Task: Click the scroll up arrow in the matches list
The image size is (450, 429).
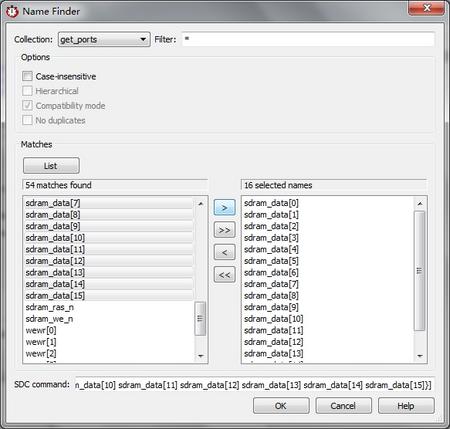Action: (x=200, y=203)
